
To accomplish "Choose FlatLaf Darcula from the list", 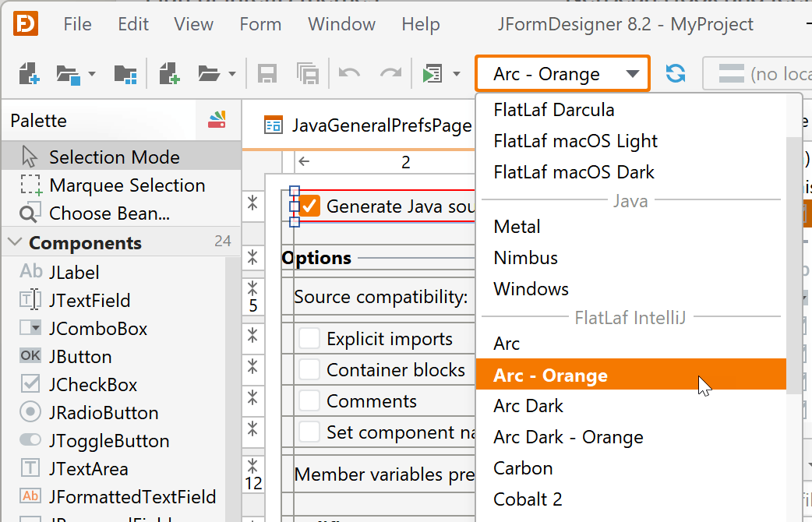I will pos(630,110).
